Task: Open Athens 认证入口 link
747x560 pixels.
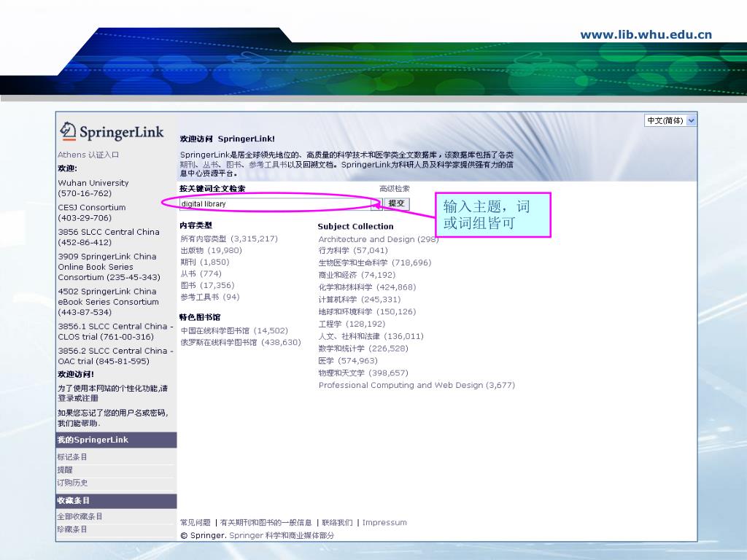Action: click(x=88, y=155)
